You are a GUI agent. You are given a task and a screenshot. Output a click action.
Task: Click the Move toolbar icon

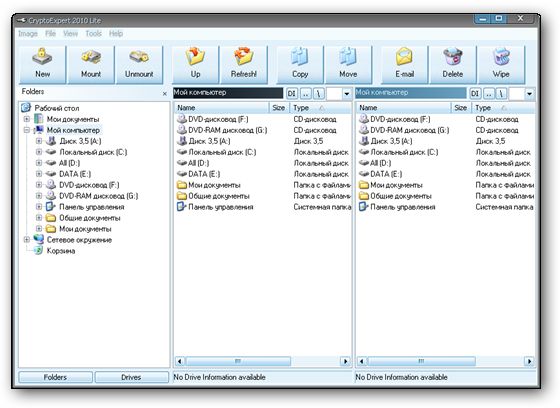(348, 64)
